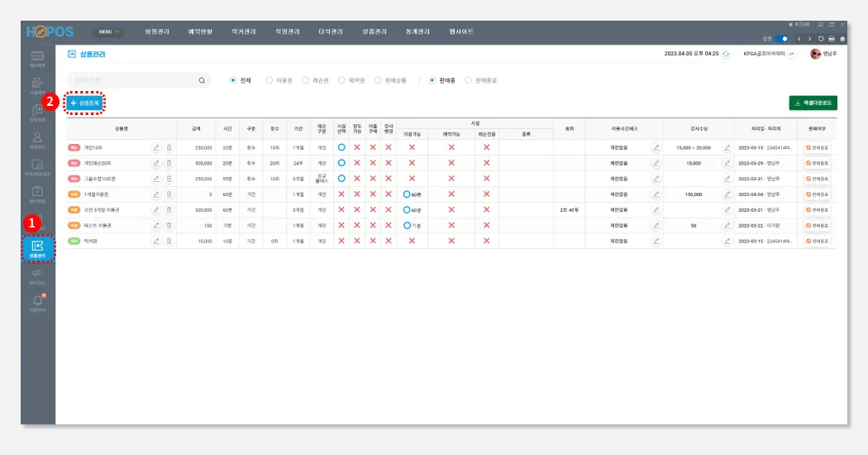This screenshot has height=455, width=868.
Task: Edit 이용시간체크 for the 개인10회 row
Action: point(656,148)
